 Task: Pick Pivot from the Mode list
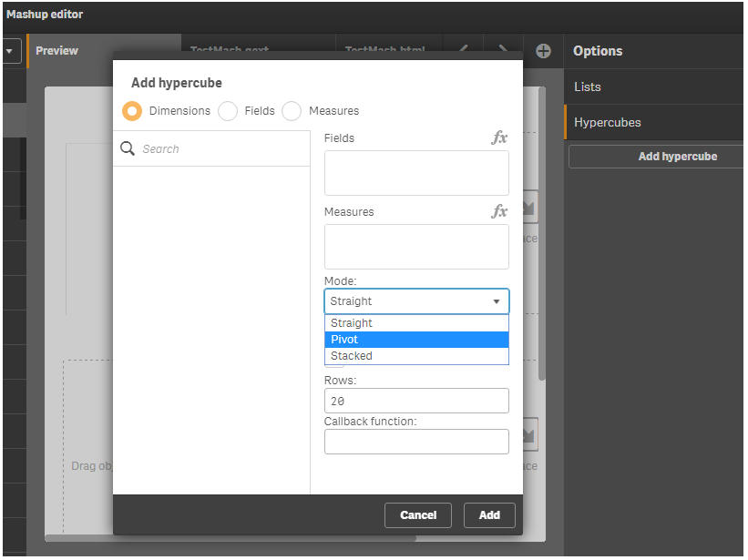416,340
